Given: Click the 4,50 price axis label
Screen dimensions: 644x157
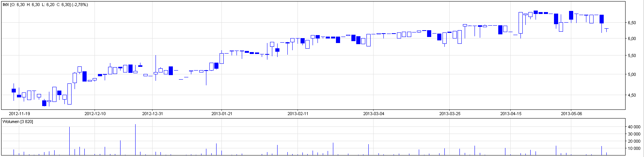Looking at the screenshot, I should pyautogui.click(x=632, y=95).
